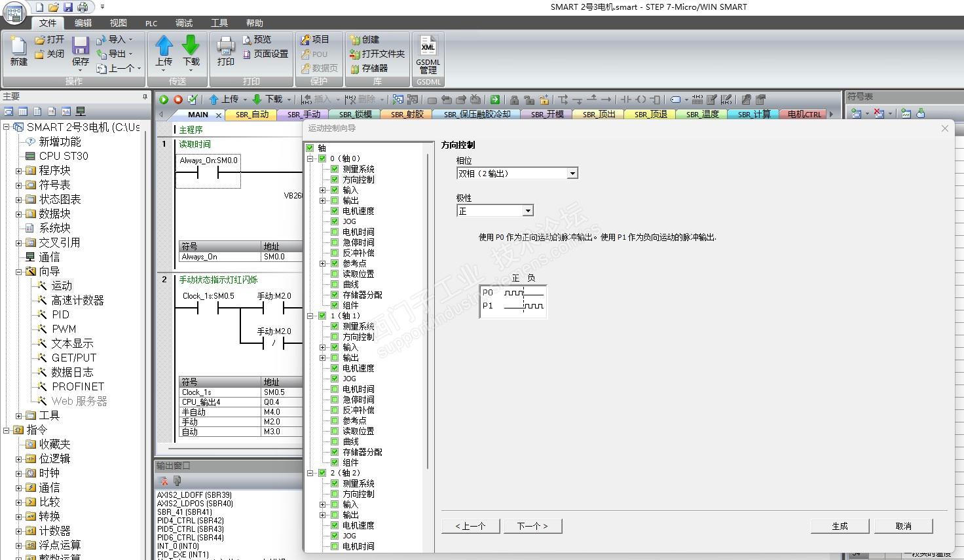Toggle 反冲补偿 checkbox under 轴 0

coord(335,253)
